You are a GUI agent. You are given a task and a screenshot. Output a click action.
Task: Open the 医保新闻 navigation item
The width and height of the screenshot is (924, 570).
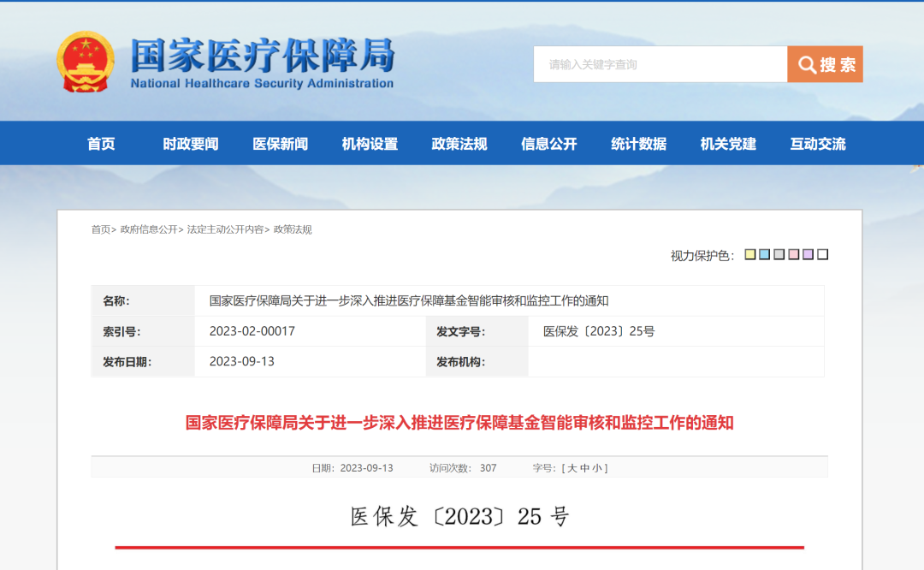[280, 144]
